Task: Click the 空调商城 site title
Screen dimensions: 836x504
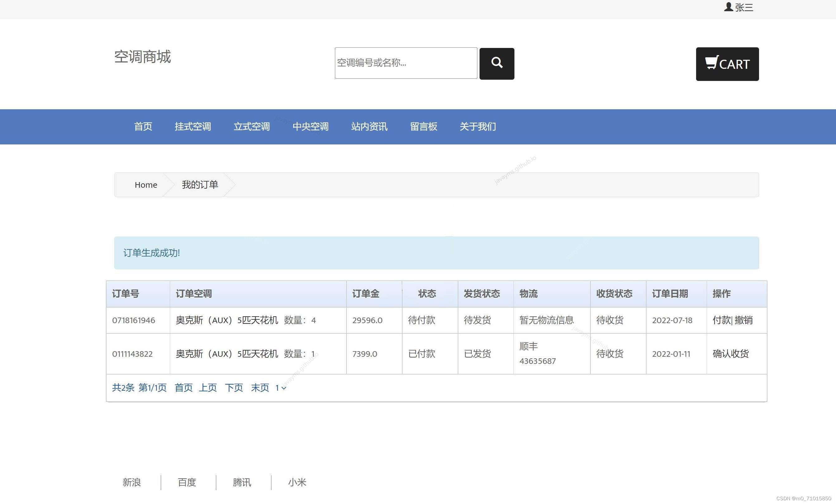Action: pyautogui.click(x=142, y=56)
